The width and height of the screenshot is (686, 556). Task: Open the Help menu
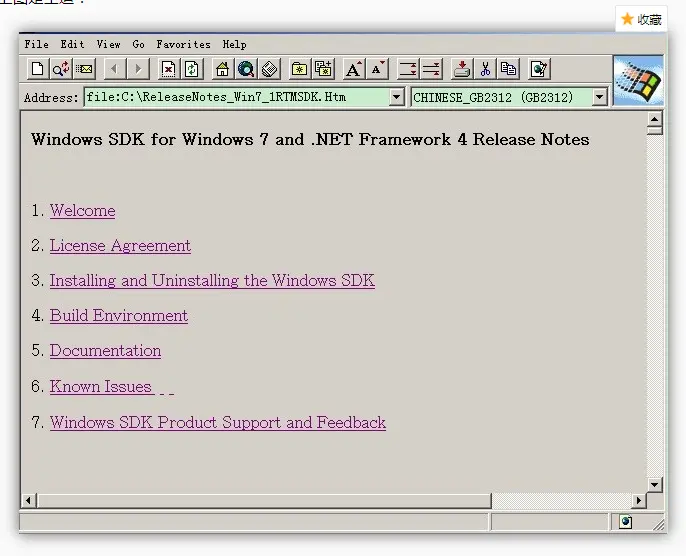[x=234, y=44]
